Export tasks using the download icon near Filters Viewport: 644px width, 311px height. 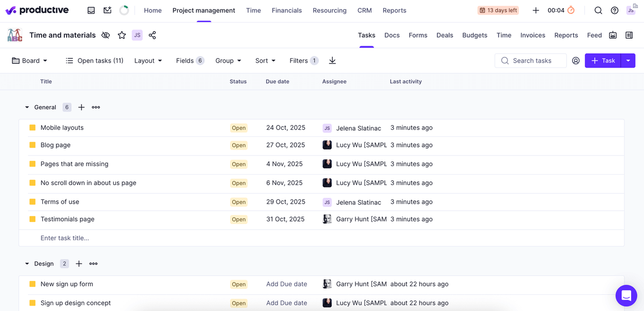332,61
